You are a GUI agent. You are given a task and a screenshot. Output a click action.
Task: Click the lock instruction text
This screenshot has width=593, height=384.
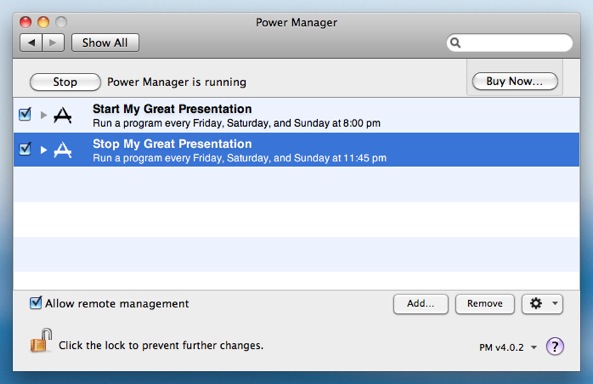coord(161,345)
